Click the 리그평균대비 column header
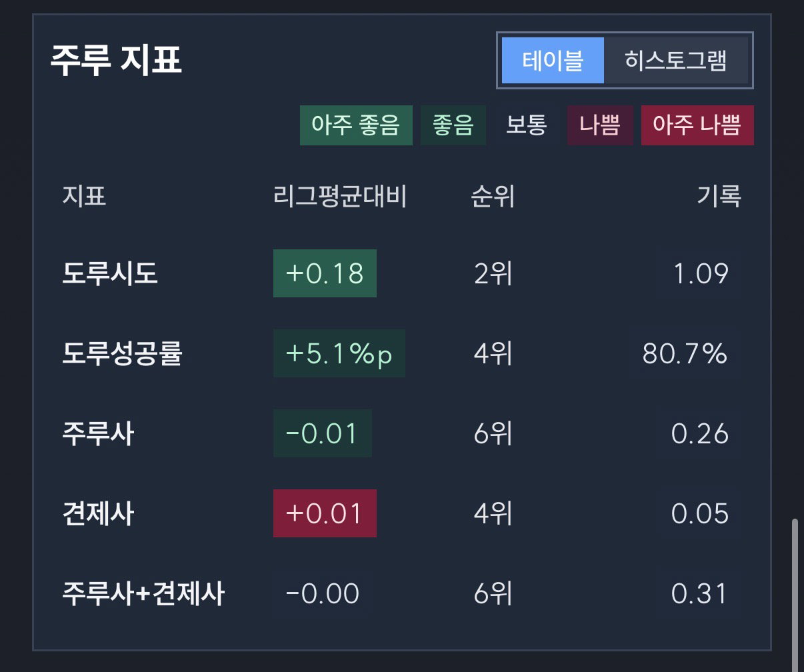The width and height of the screenshot is (804, 672). (339, 197)
